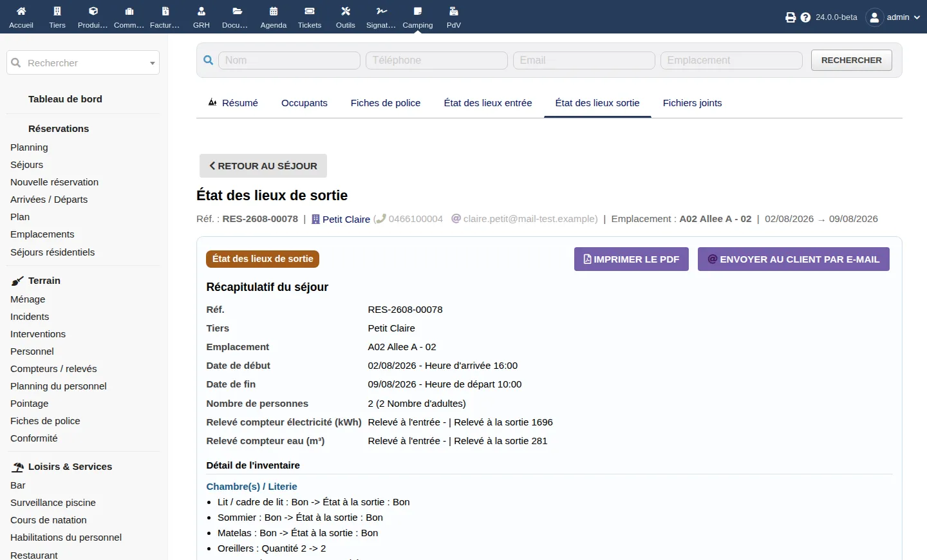Open Compteurs / relevés in sidebar

53,369
